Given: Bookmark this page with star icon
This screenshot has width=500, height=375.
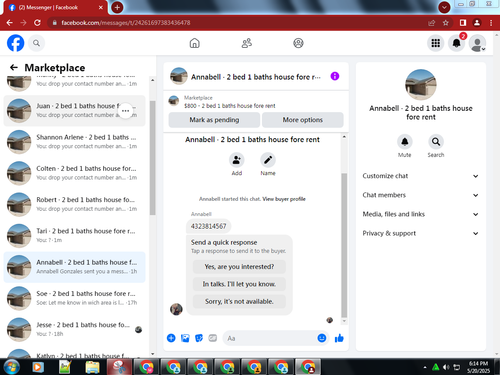Looking at the screenshot, I should click(446, 23).
